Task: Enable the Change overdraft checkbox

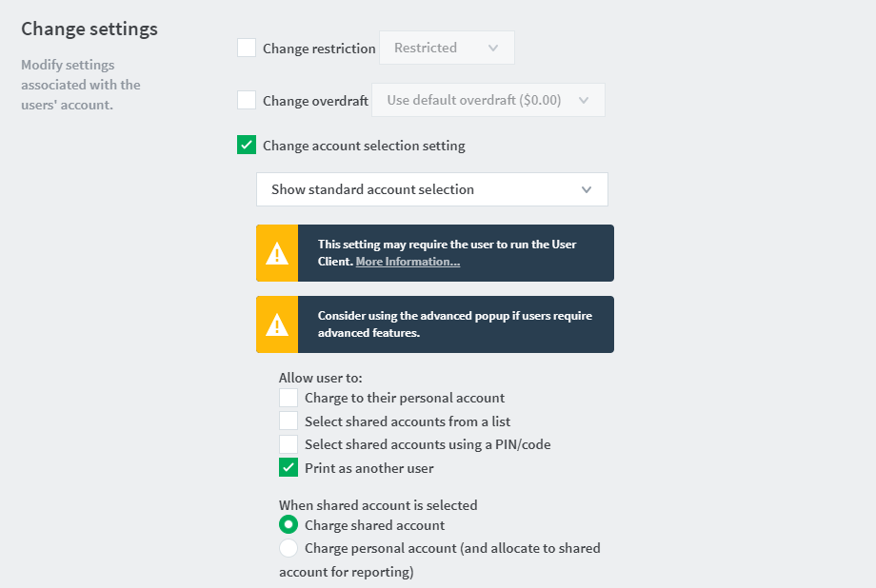Action: coord(247,101)
